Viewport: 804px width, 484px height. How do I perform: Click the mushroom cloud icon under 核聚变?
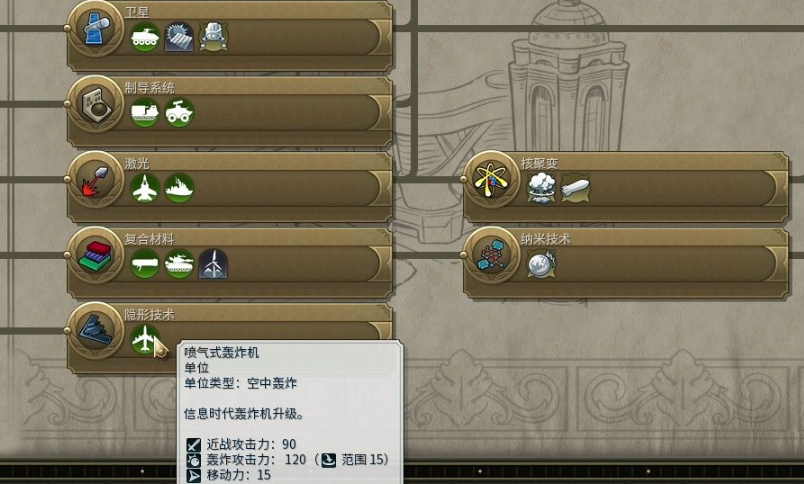(541, 188)
